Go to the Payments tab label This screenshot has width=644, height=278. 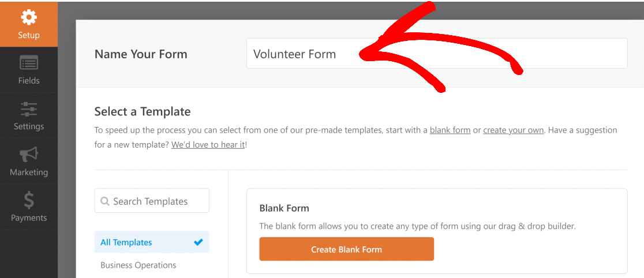coord(29,218)
